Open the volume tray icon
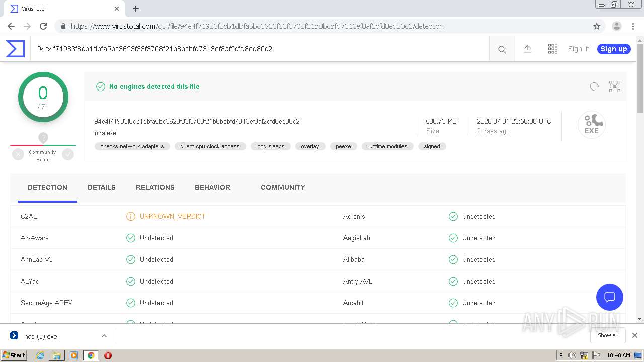This screenshot has height=362, width=644. click(572, 355)
